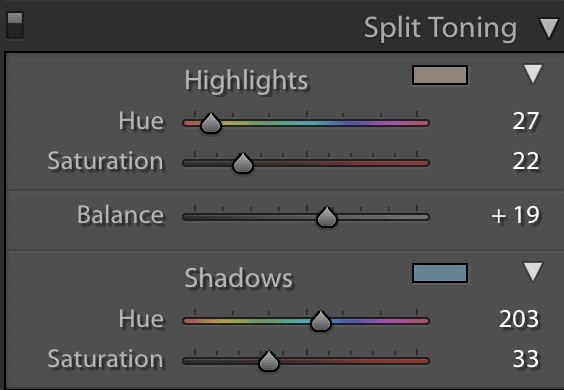Click the Split Toning panel title
The image size is (564, 390).
440,28
